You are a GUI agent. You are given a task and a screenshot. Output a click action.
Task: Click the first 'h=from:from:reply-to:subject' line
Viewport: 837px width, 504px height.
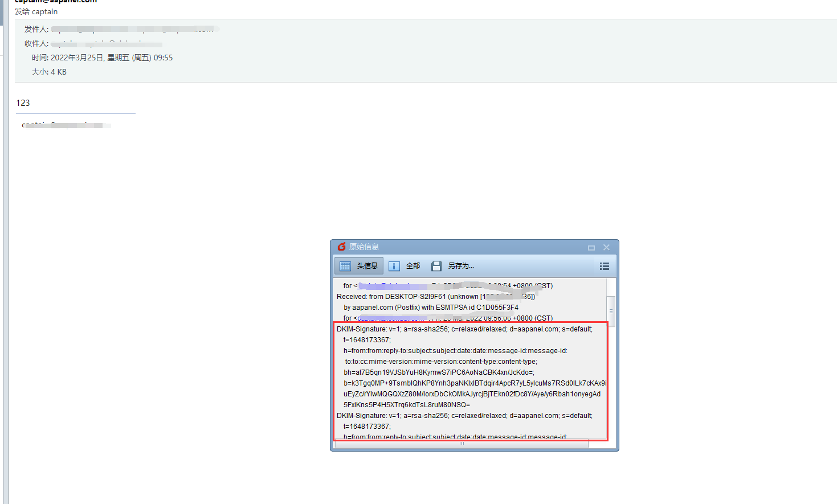(x=455, y=351)
